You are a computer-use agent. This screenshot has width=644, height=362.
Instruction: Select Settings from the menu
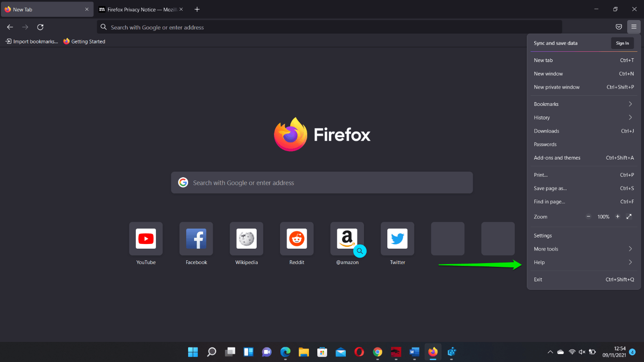point(543,236)
